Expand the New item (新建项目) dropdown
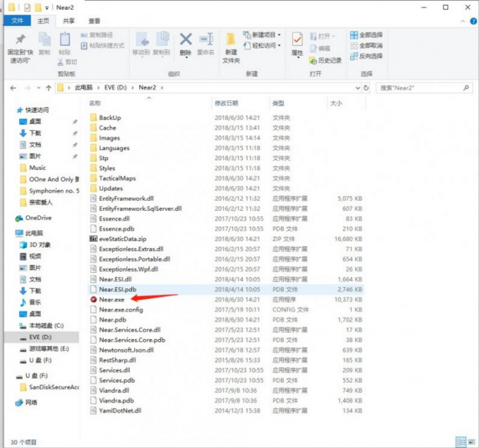This screenshot has height=448, width=479. click(263, 35)
